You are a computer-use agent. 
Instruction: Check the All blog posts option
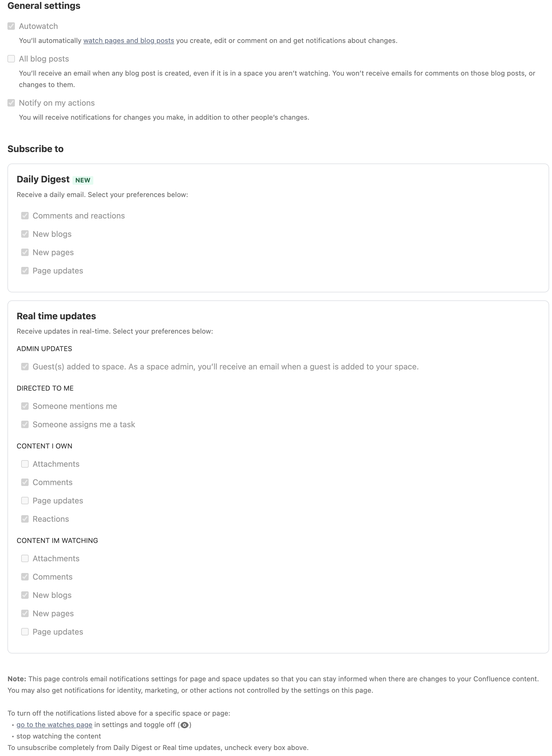pos(11,58)
